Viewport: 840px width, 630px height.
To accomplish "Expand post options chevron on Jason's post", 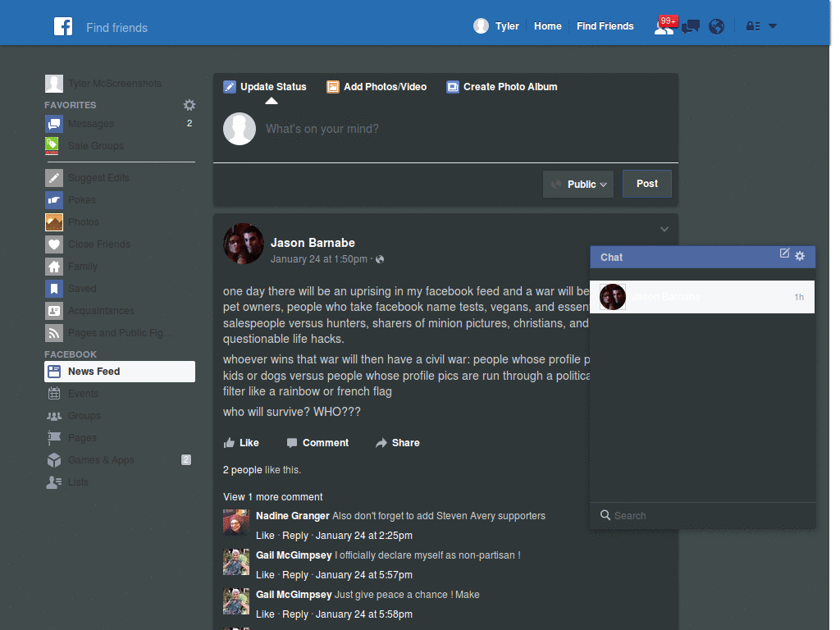I will tap(664, 230).
